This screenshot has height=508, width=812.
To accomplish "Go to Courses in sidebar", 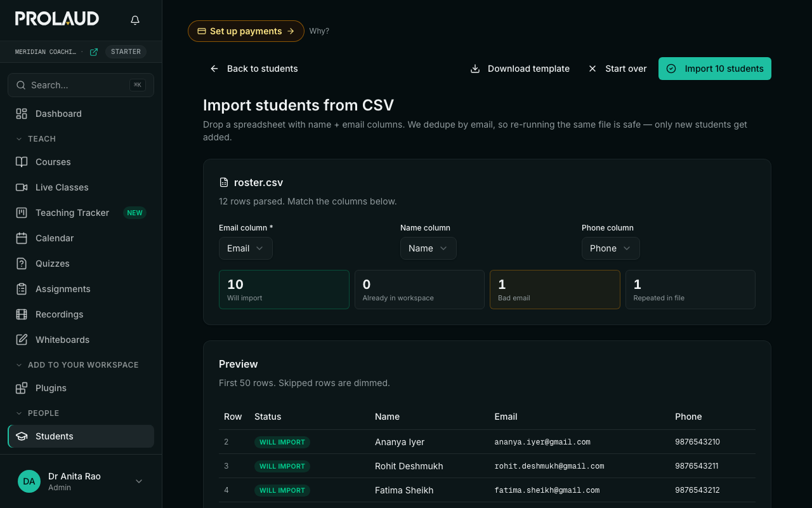I will coord(81,162).
